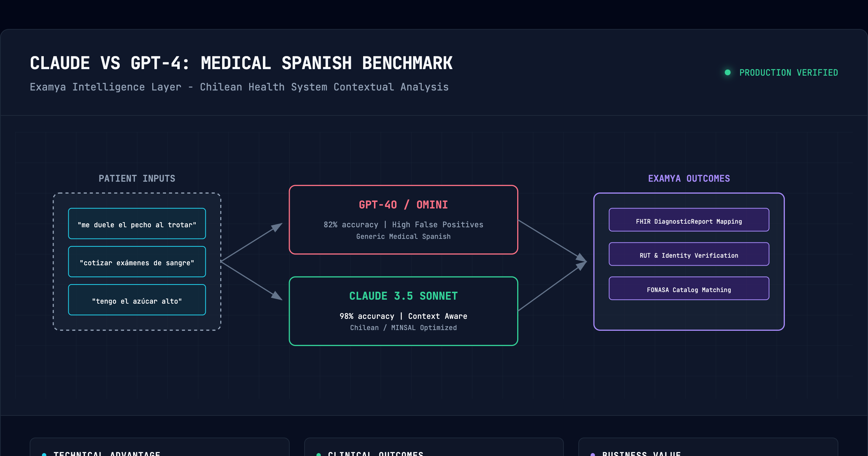Select the "RUT & Identity Verification" outcome box
The image size is (868, 456).
click(689, 254)
